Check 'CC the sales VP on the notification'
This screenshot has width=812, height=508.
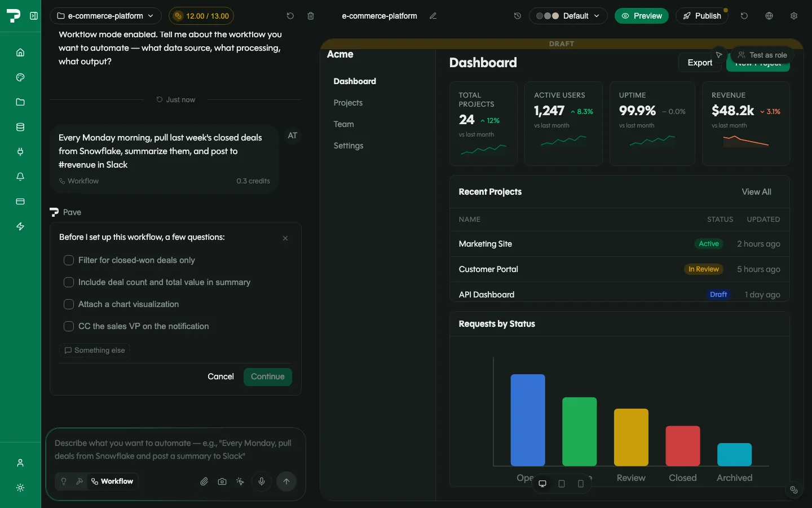click(69, 326)
